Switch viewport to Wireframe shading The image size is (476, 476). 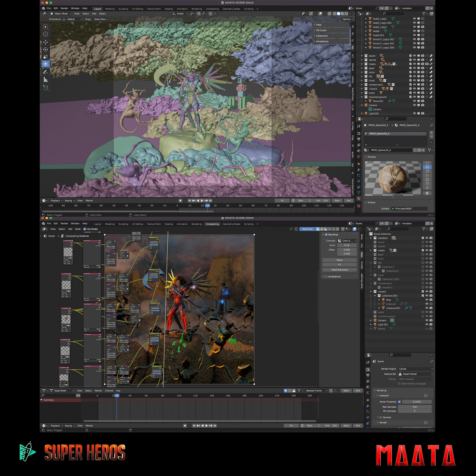pyautogui.click(x=335, y=14)
